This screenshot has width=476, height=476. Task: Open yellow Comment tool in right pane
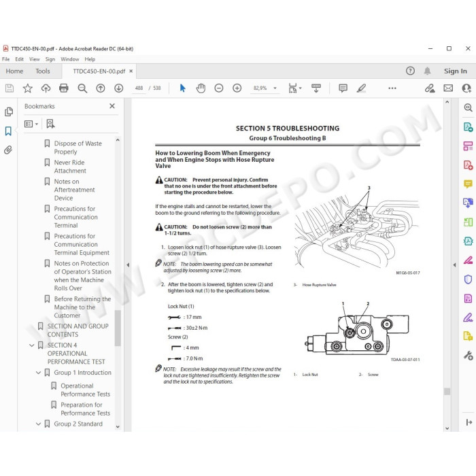point(468,184)
